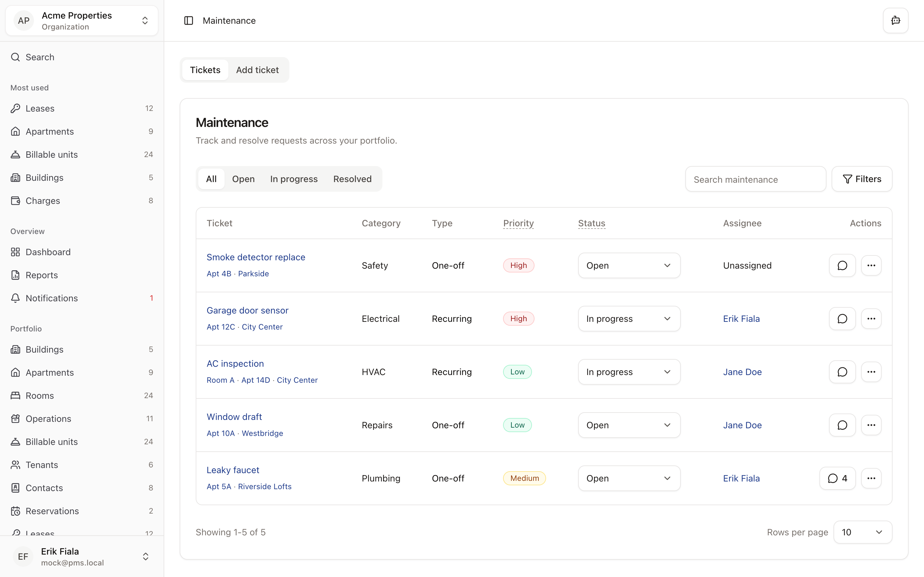
Task: Expand the Erik Fiala account menu
Action: click(x=145, y=556)
